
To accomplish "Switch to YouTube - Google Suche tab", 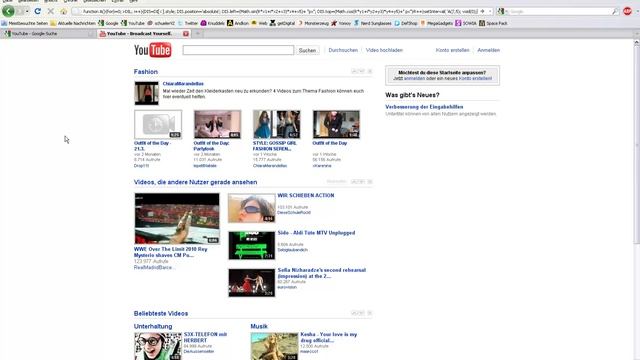I will coord(48,34).
